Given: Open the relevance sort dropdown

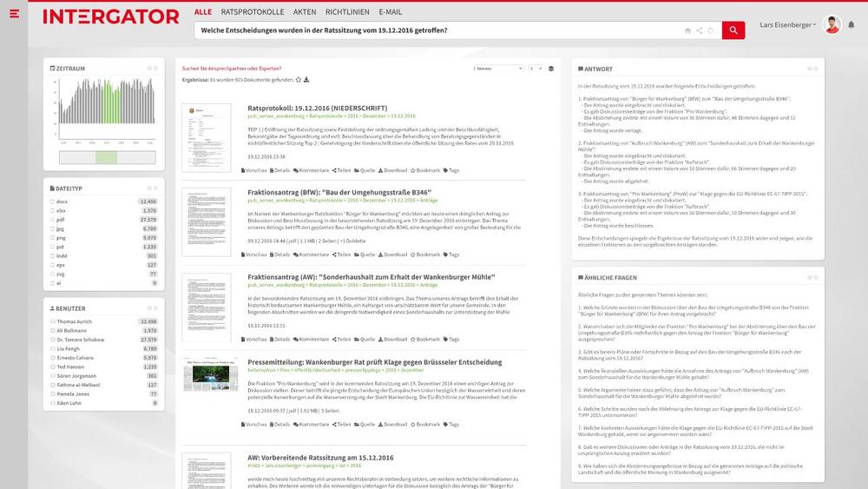Looking at the screenshot, I should (x=498, y=69).
